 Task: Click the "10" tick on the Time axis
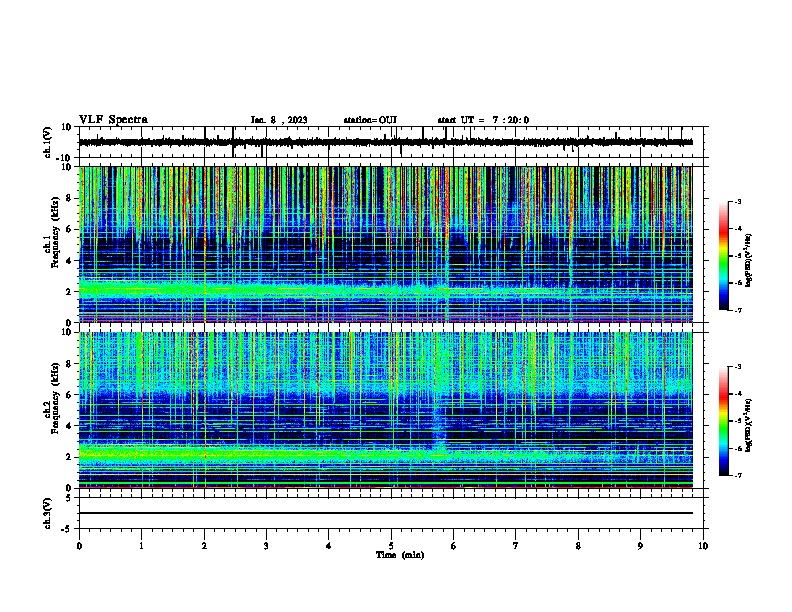(703, 546)
